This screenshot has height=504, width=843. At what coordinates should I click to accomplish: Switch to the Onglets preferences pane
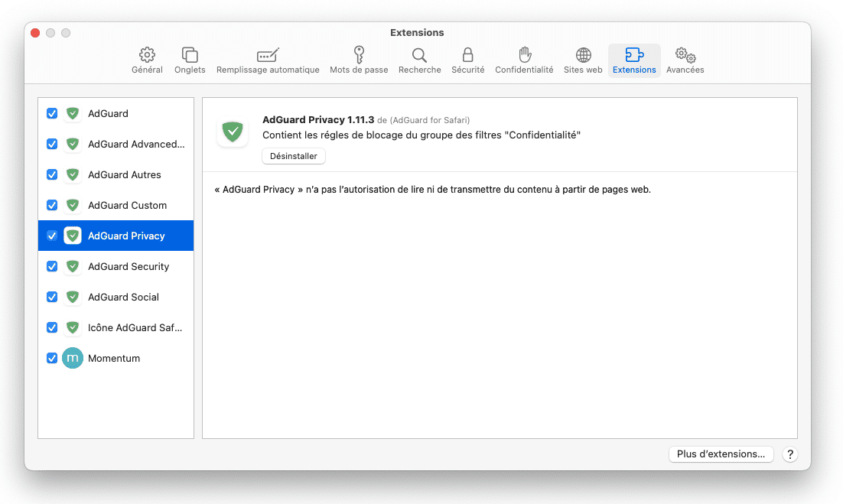(190, 56)
